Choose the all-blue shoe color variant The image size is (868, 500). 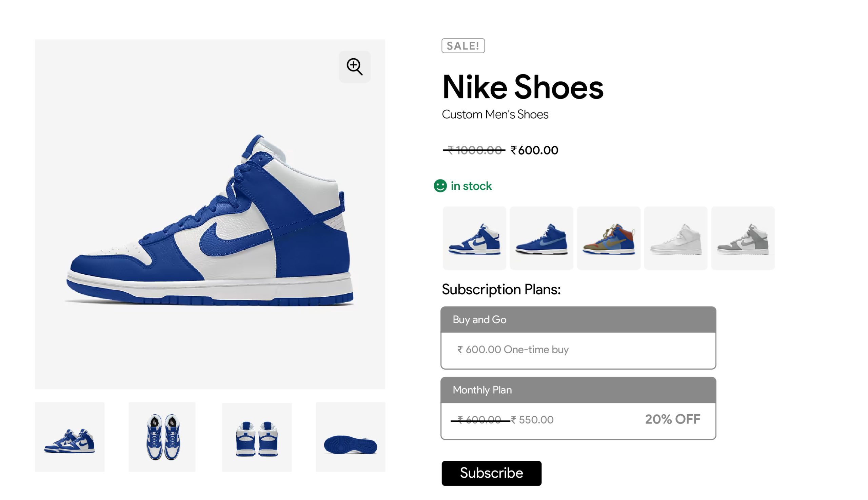[x=541, y=238]
